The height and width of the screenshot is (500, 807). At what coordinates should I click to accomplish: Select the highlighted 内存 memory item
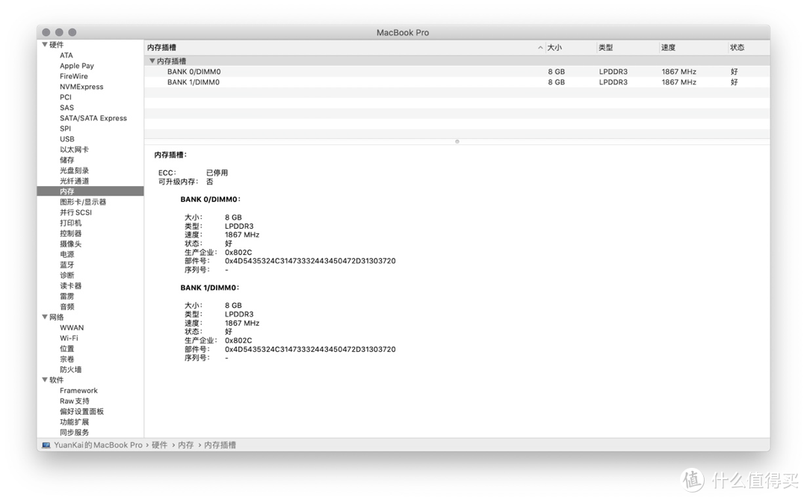click(x=90, y=191)
